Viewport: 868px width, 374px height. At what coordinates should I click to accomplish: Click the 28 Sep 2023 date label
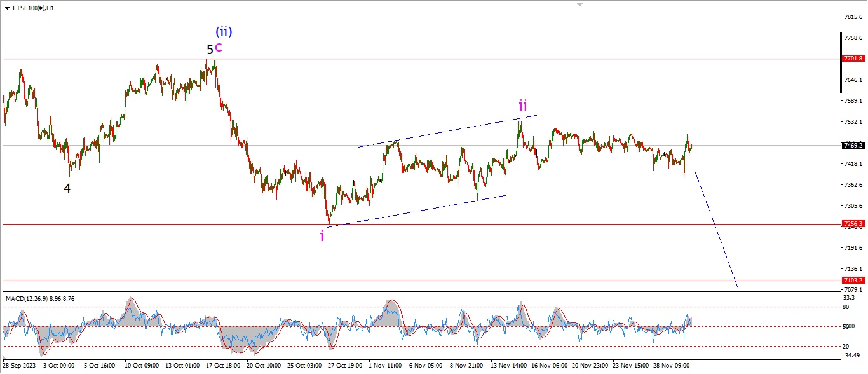(x=20, y=366)
